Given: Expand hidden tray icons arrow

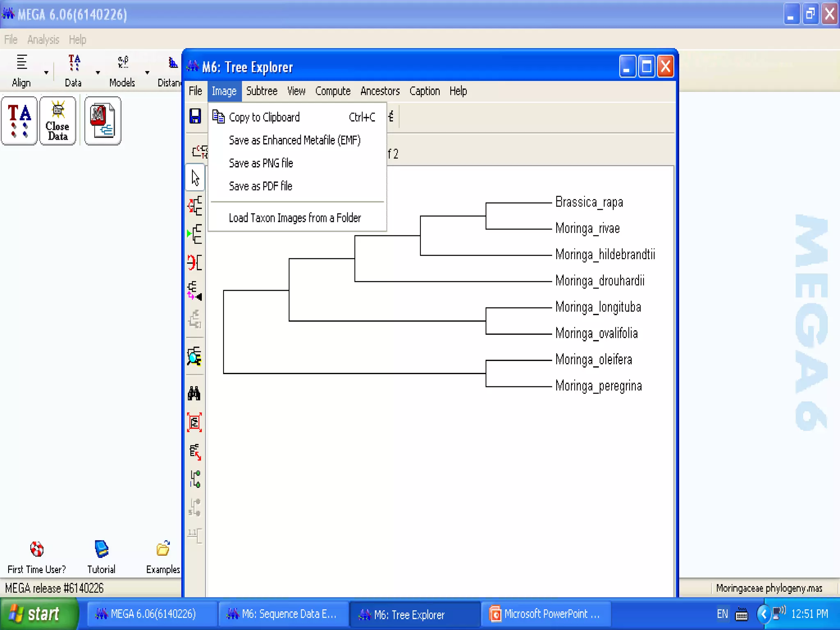Looking at the screenshot, I should tap(763, 614).
